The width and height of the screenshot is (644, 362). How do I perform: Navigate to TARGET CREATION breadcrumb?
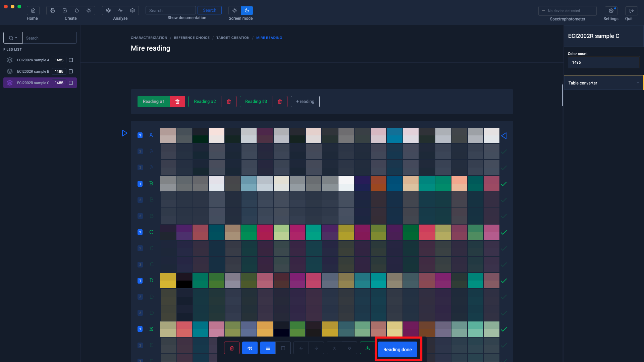[233, 38]
